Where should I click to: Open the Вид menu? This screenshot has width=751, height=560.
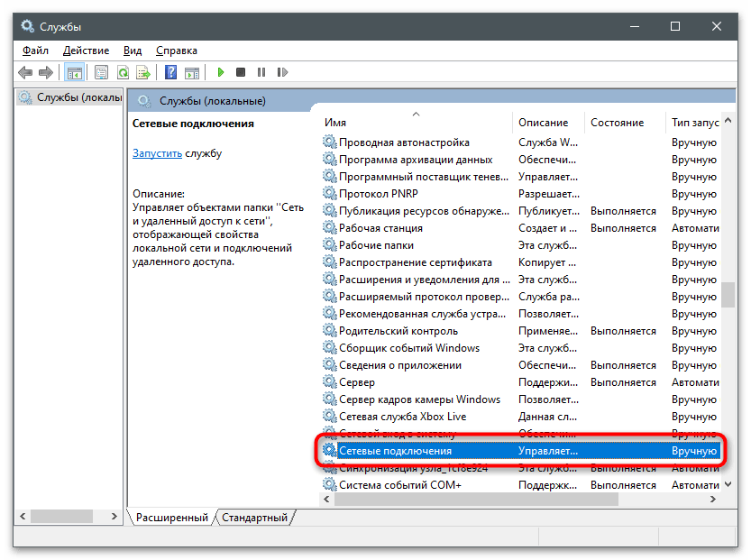(x=133, y=50)
